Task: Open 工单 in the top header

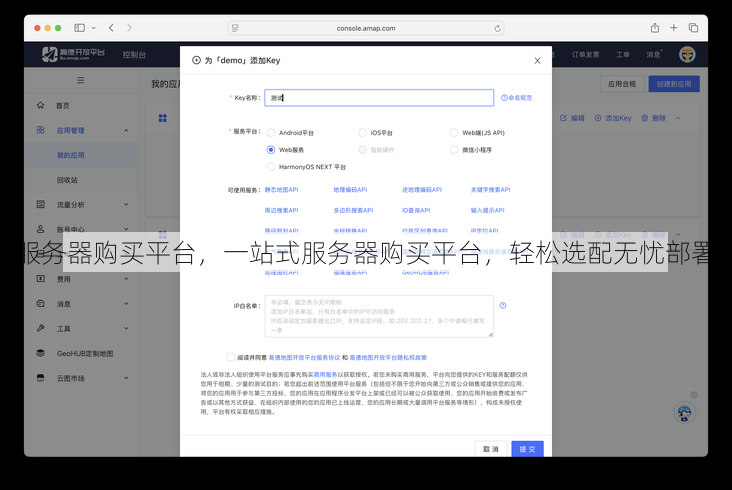Action: (623, 55)
